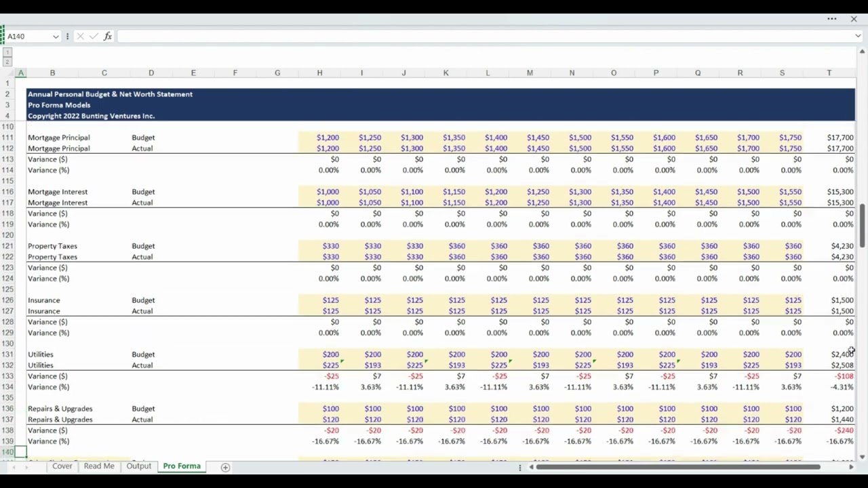Select column H header
The height and width of the screenshot is (488, 868).
pos(319,73)
